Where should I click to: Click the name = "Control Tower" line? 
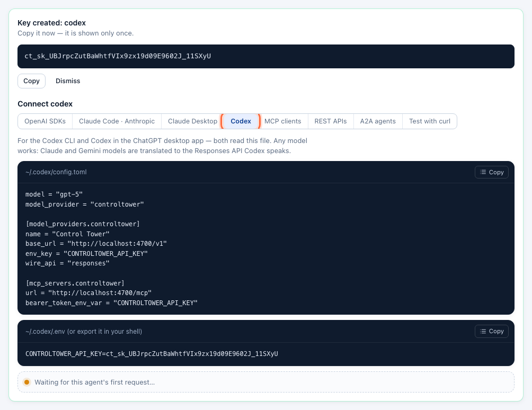[67, 234]
